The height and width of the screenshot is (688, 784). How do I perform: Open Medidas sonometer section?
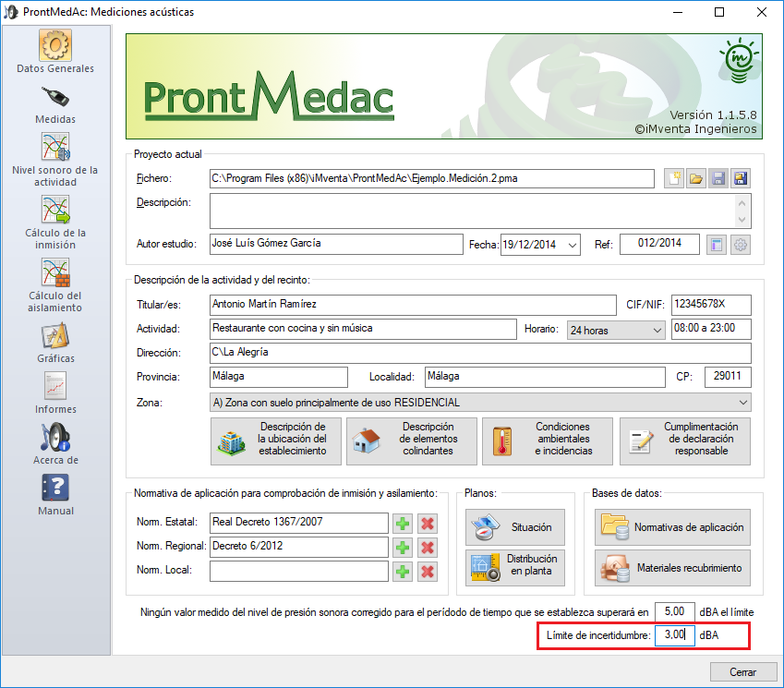tap(55, 105)
